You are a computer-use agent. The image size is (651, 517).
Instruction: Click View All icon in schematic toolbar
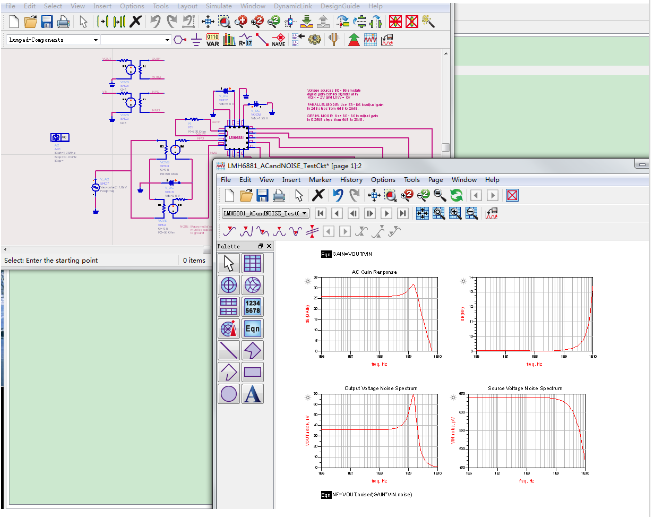pos(208,21)
